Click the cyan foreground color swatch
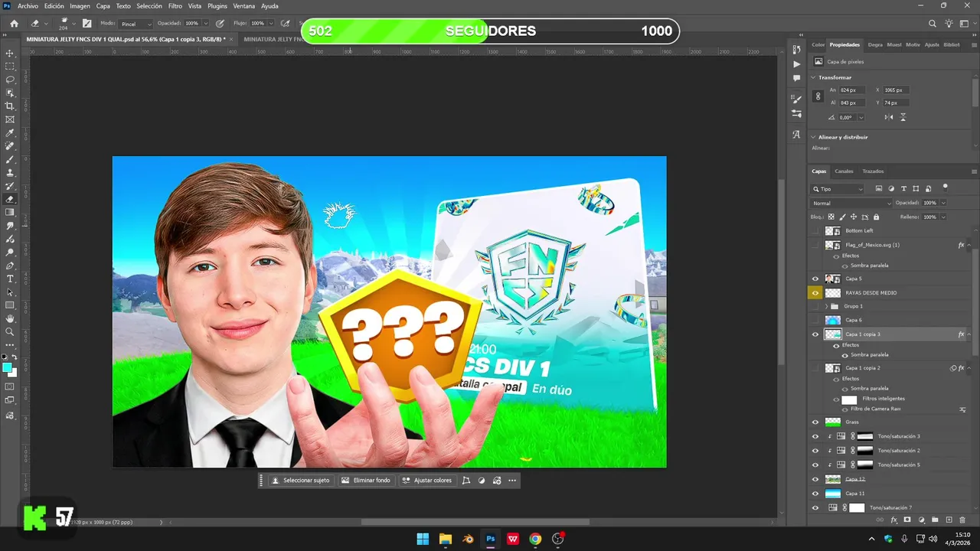Screen dimensions: 980x551 pyautogui.click(x=8, y=368)
